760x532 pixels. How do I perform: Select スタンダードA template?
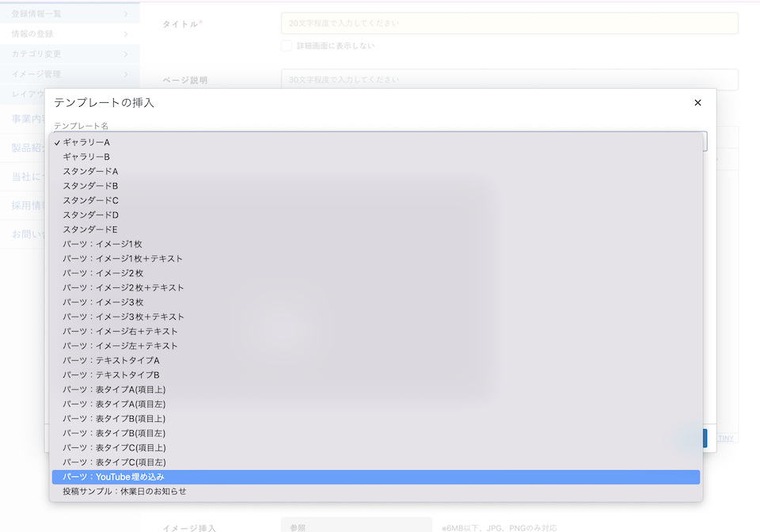(x=91, y=171)
